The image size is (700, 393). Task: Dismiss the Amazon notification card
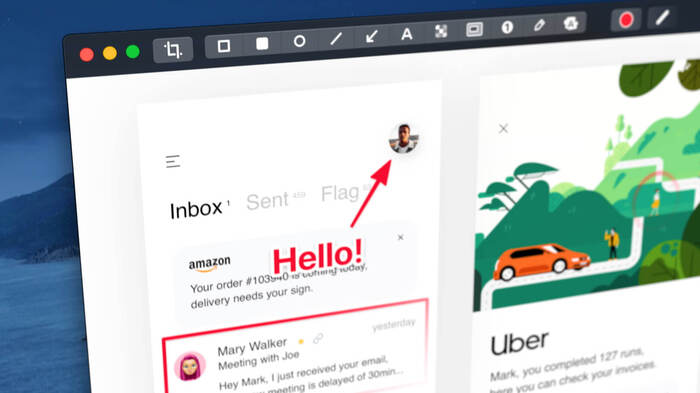(400, 237)
